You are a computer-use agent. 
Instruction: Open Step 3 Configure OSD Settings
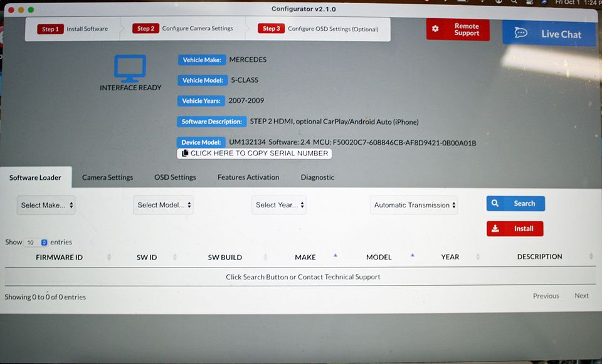319,29
